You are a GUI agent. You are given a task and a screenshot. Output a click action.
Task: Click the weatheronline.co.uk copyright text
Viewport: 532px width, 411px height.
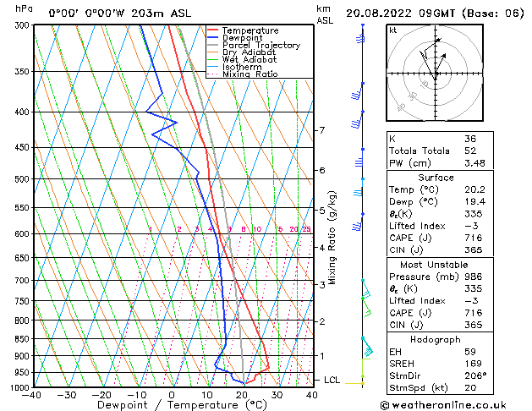pyautogui.click(x=443, y=405)
